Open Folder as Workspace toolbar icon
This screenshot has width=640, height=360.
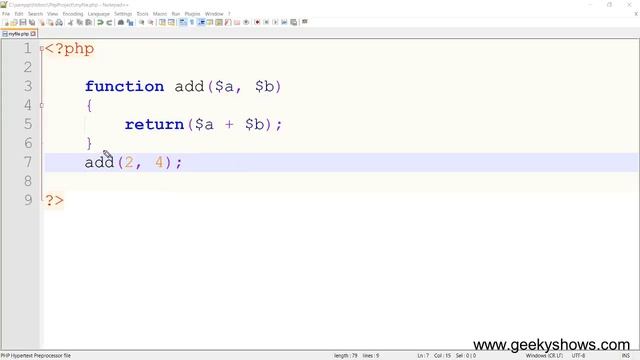click(237, 22)
